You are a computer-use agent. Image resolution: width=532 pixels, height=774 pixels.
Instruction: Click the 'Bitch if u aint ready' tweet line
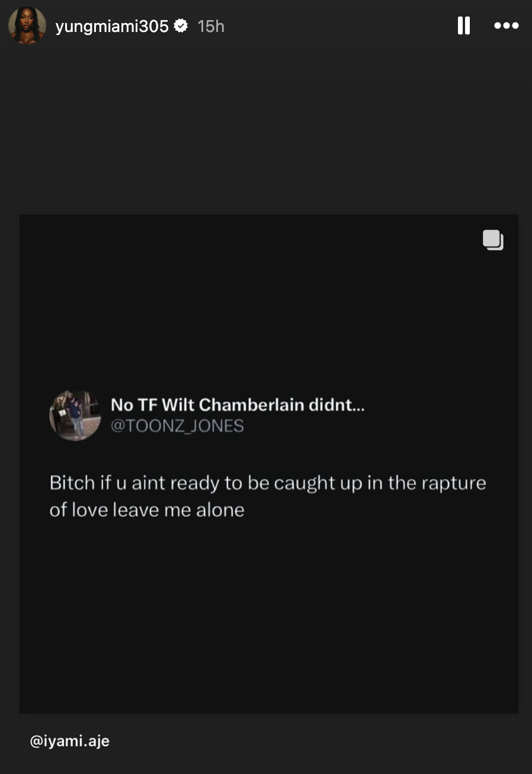268,483
